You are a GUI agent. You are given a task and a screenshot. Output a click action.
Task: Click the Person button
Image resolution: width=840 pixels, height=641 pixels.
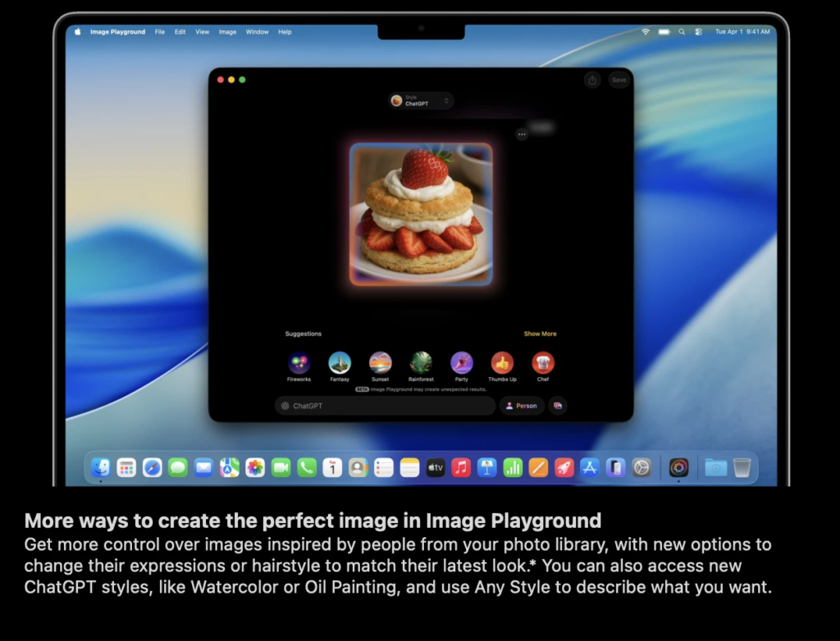coord(522,406)
